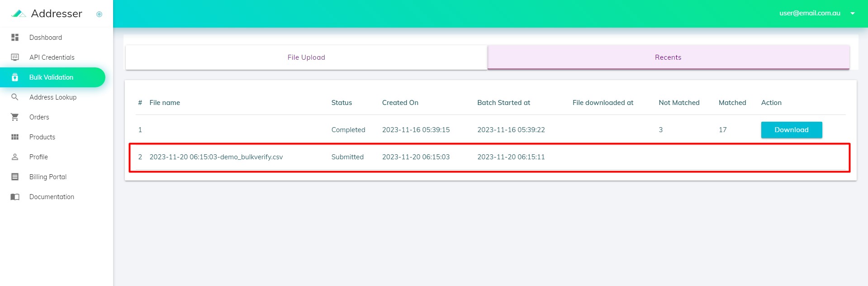Open the user@email.com.au account menu

[x=809, y=13]
